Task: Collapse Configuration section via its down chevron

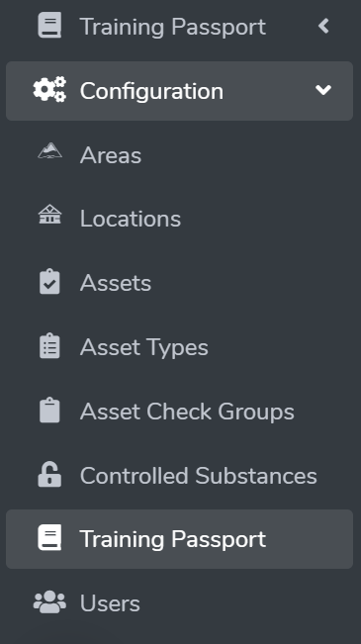Action: click(x=323, y=90)
